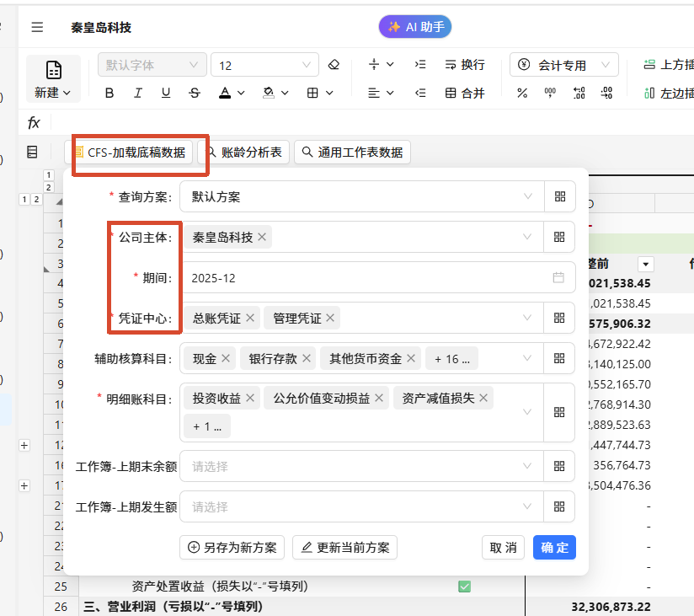Open grid selector for 公司主体

(x=559, y=237)
